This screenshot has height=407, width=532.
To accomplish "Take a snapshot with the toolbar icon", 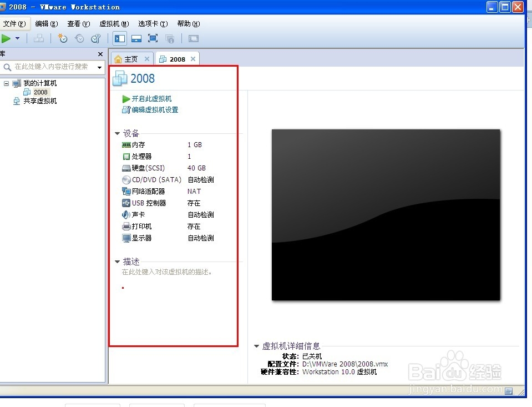I will click(x=63, y=39).
